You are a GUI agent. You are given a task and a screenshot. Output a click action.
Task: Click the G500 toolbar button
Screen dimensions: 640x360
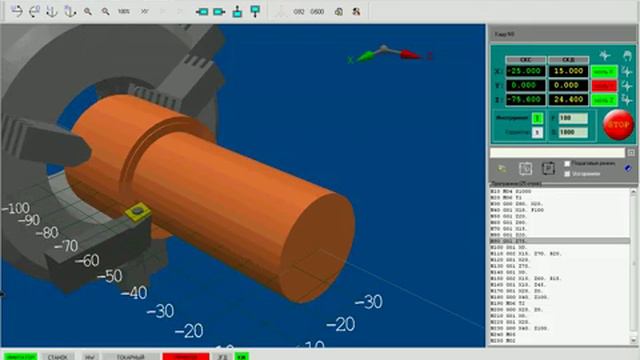317,12
